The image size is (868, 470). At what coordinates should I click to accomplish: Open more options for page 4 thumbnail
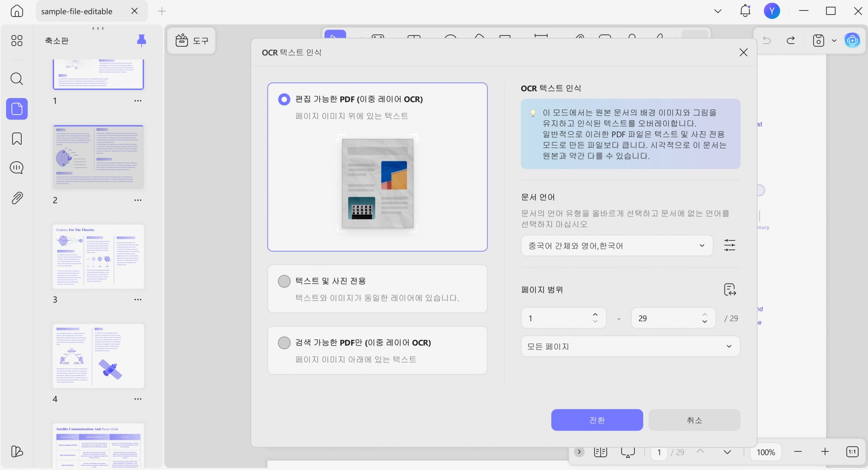pyautogui.click(x=138, y=399)
